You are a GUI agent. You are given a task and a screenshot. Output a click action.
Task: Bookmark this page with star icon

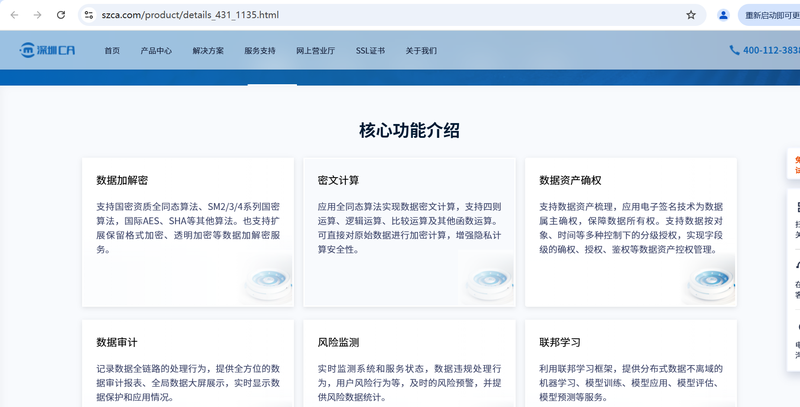coord(691,15)
